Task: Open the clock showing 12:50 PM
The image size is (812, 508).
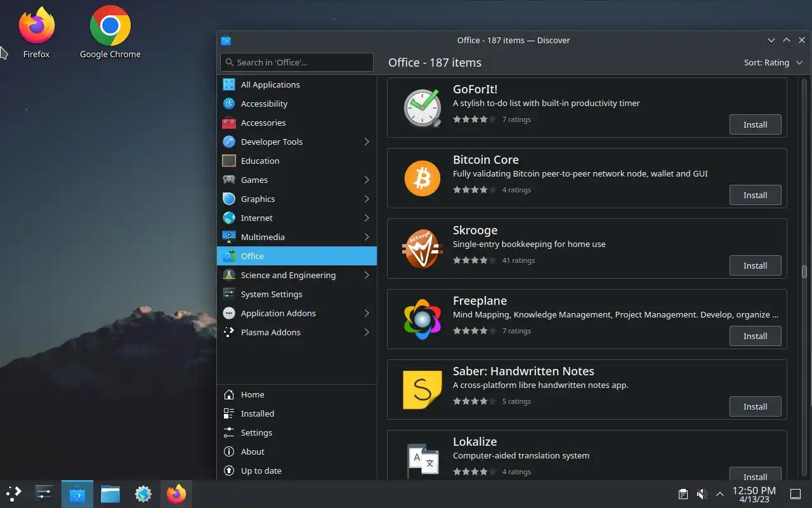Action: pos(754,494)
